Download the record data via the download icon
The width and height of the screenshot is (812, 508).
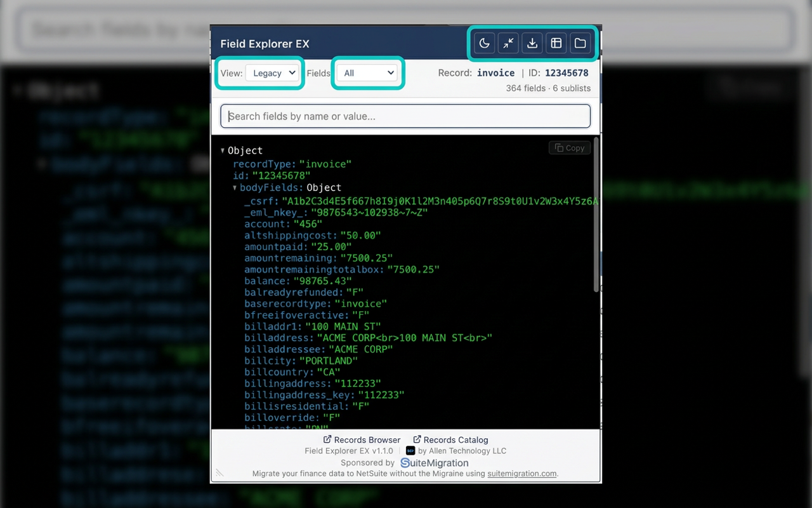click(532, 43)
